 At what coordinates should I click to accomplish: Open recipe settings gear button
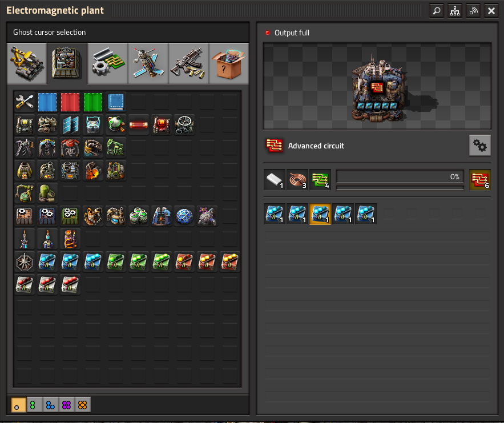pos(480,146)
